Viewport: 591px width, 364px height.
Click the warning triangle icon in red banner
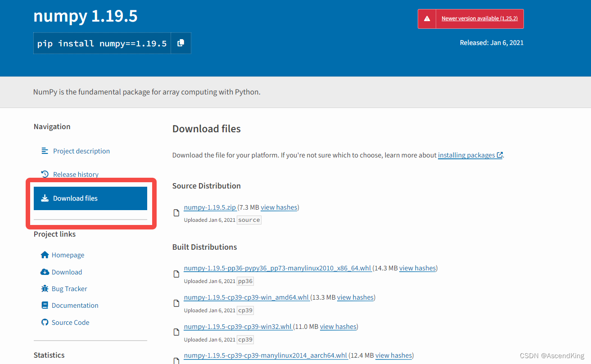pos(427,19)
